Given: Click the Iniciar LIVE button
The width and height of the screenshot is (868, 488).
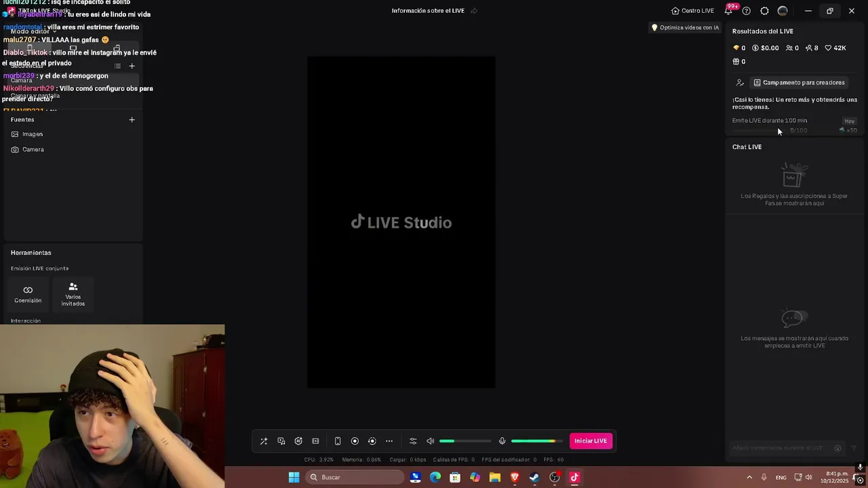Looking at the screenshot, I should coord(591,441).
